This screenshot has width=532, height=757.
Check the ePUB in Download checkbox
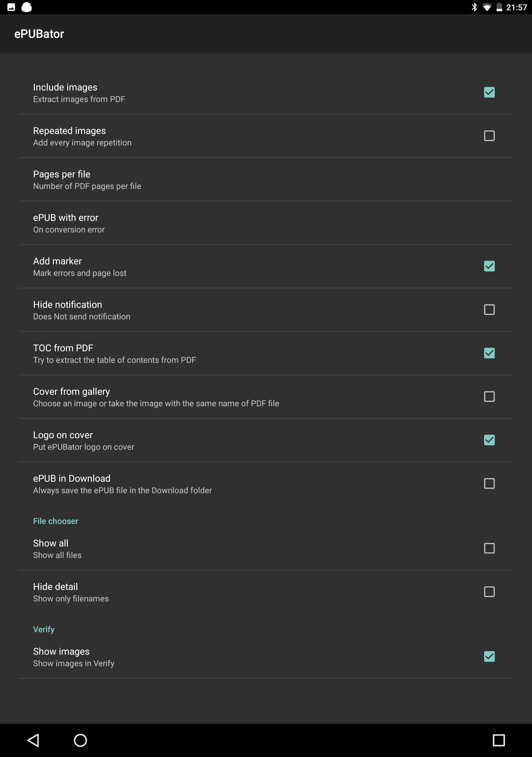[489, 484]
